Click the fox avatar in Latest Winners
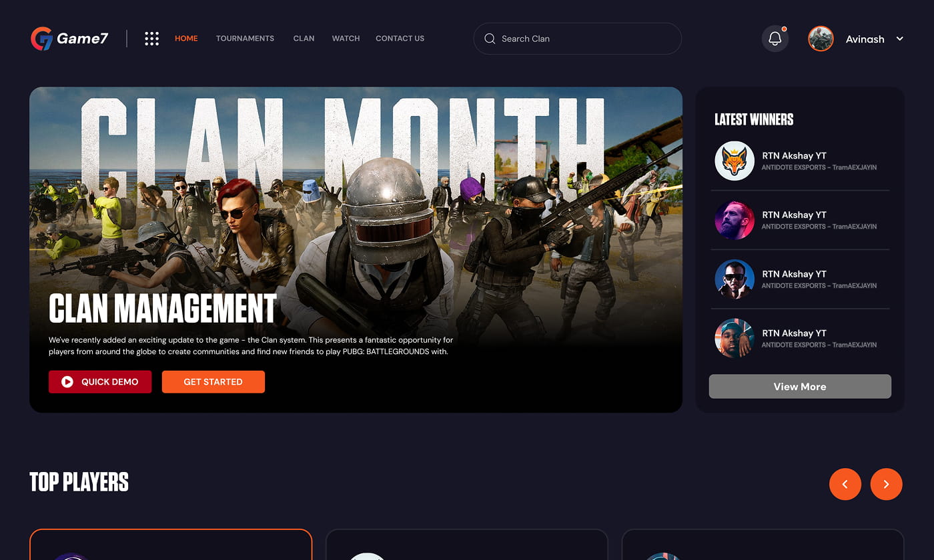This screenshot has height=560, width=934. click(x=735, y=161)
